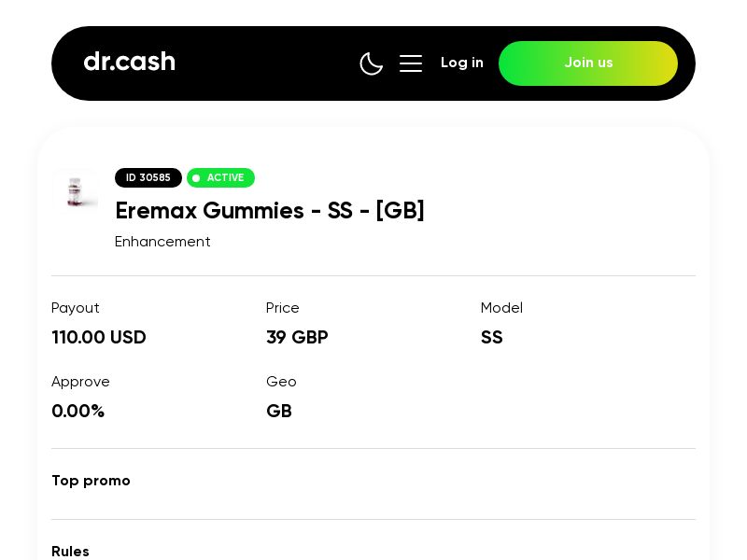The height and width of the screenshot is (560, 747).
Task: Click the dr.cash logo
Action: 129,62
